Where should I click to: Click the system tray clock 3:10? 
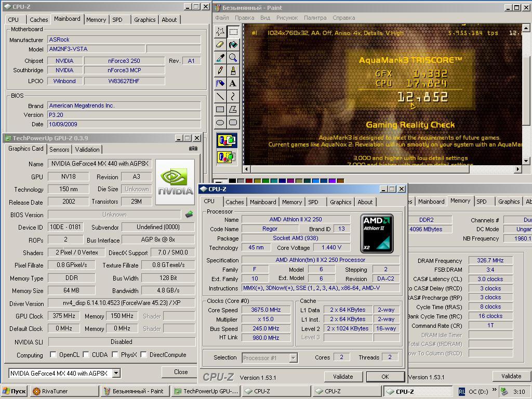click(x=519, y=392)
